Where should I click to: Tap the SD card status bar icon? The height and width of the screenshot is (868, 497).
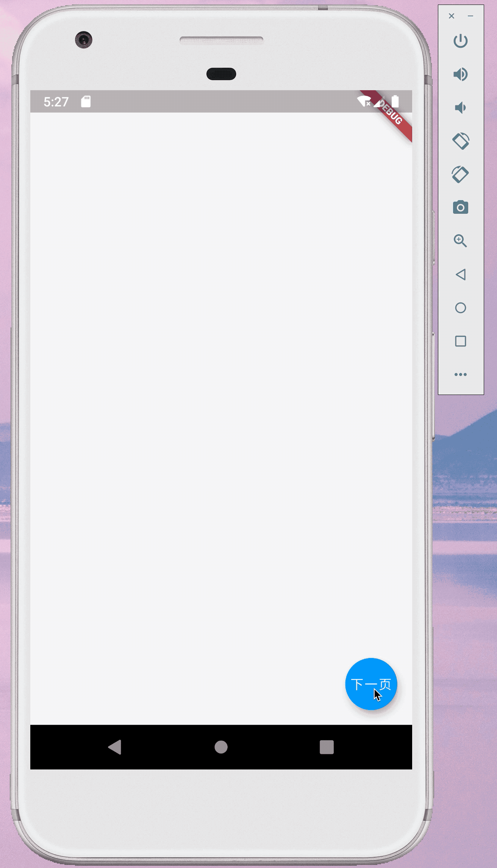point(86,102)
